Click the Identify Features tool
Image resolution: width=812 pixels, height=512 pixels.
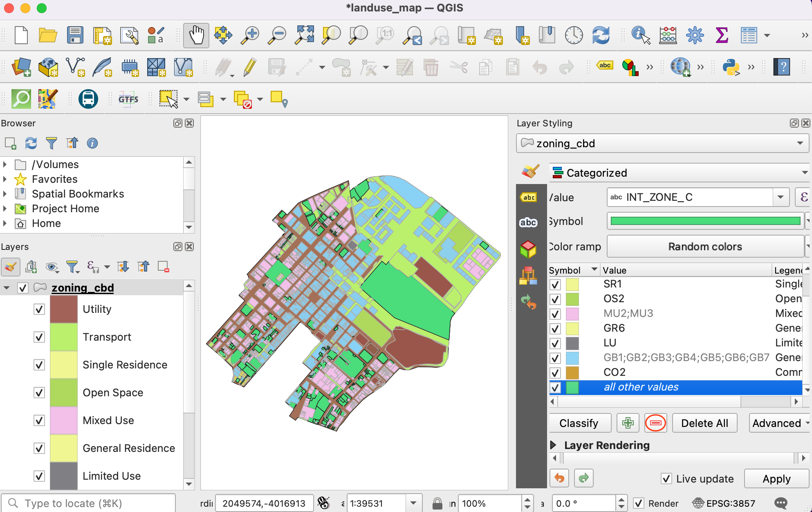640,35
